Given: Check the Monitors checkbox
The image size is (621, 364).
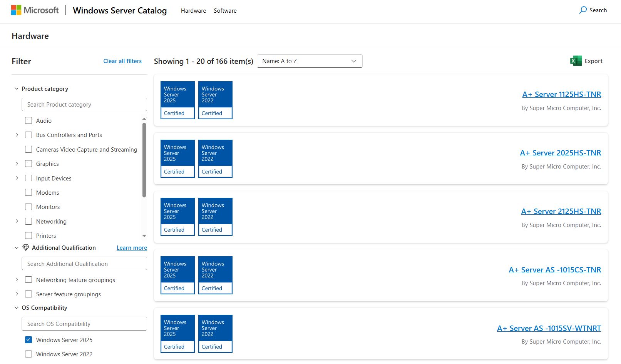Looking at the screenshot, I should [x=28, y=207].
